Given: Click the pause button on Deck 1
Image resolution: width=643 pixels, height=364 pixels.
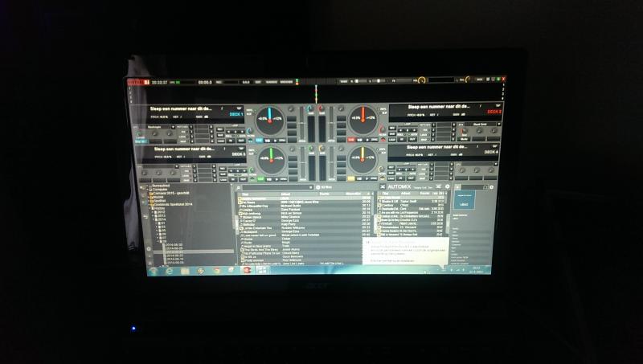Looking at the screenshot, I should pos(268,141).
